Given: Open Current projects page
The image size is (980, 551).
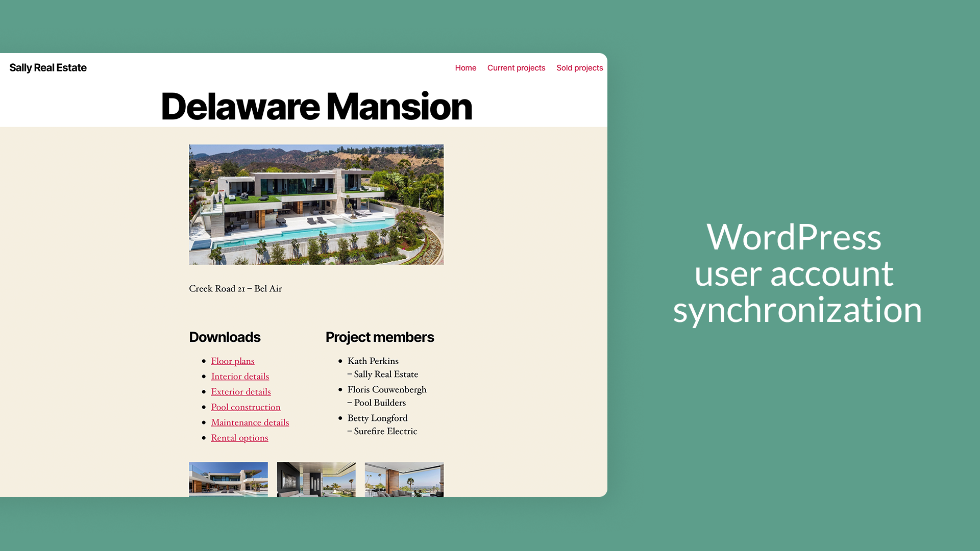Looking at the screenshot, I should pos(516,67).
